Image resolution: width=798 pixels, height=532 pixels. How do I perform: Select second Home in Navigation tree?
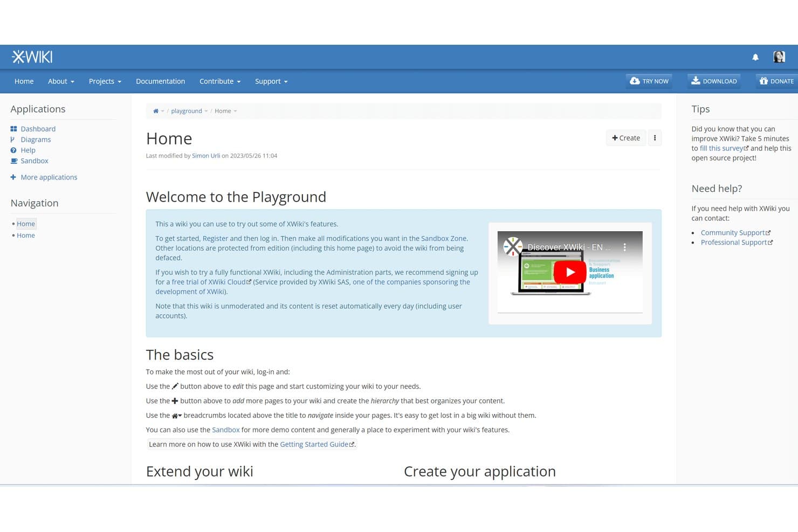pos(25,236)
